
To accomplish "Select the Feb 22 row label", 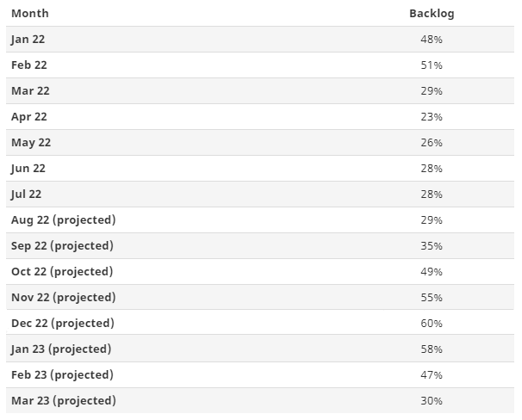I will pyautogui.click(x=29, y=65).
